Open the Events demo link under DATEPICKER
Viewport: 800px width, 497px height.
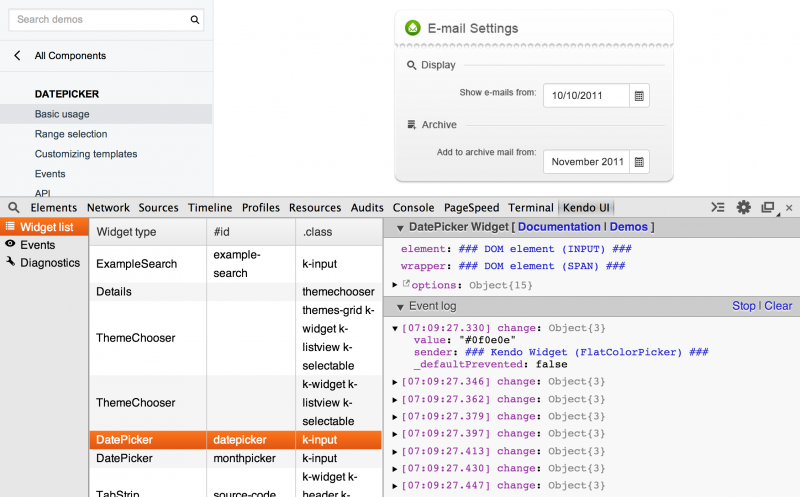(50, 173)
